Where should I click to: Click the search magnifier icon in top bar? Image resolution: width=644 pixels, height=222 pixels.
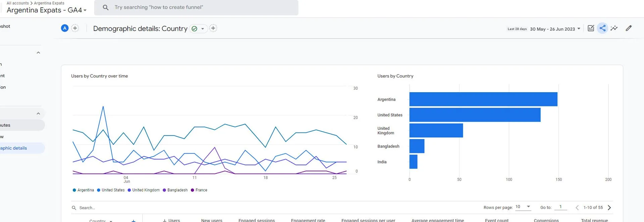click(x=106, y=7)
